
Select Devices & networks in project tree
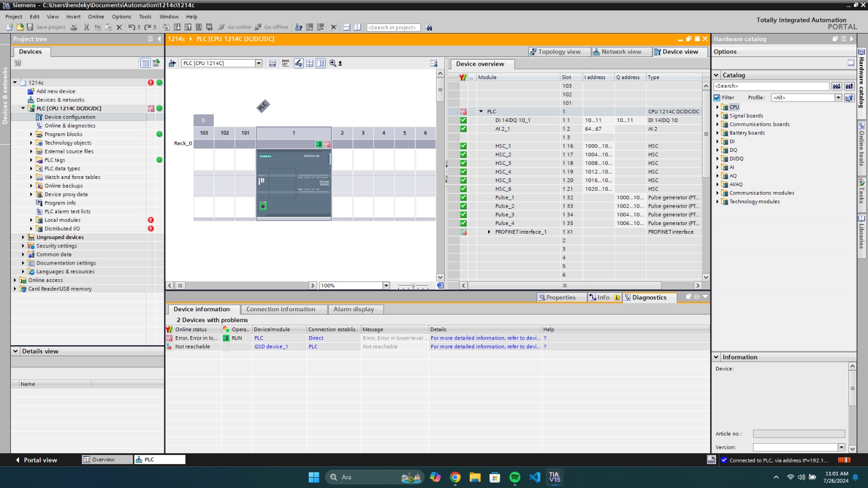[60, 100]
